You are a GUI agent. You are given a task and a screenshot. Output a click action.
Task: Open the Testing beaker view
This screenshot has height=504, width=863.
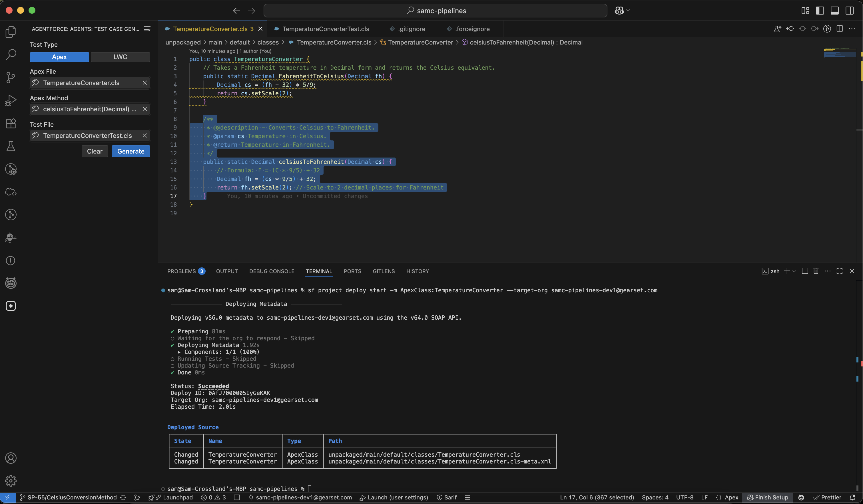click(11, 146)
